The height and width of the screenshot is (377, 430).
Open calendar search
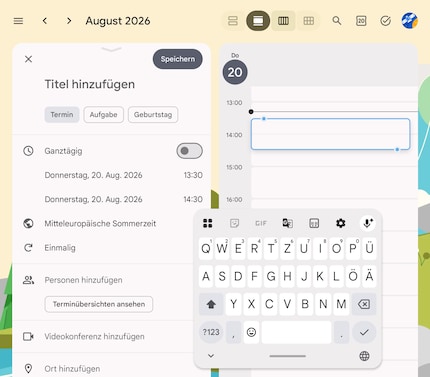pos(337,21)
